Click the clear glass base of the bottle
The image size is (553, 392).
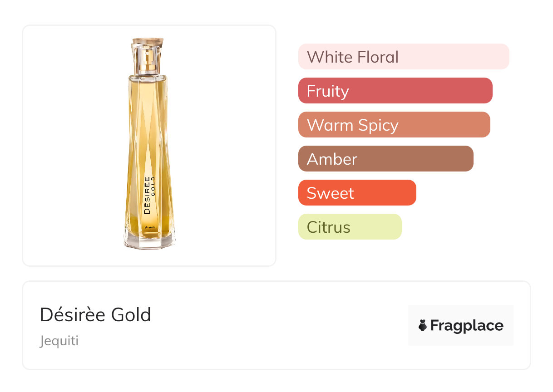(x=149, y=240)
